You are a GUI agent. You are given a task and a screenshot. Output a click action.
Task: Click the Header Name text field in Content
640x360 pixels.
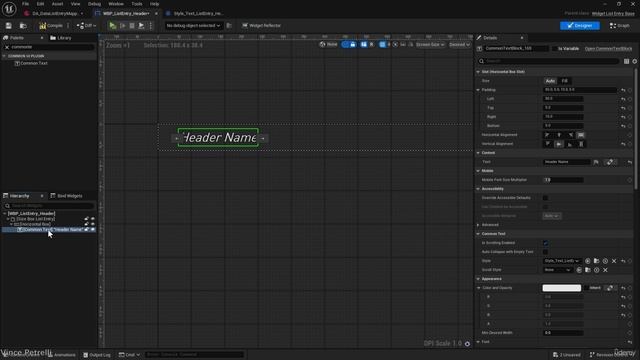click(567, 162)
